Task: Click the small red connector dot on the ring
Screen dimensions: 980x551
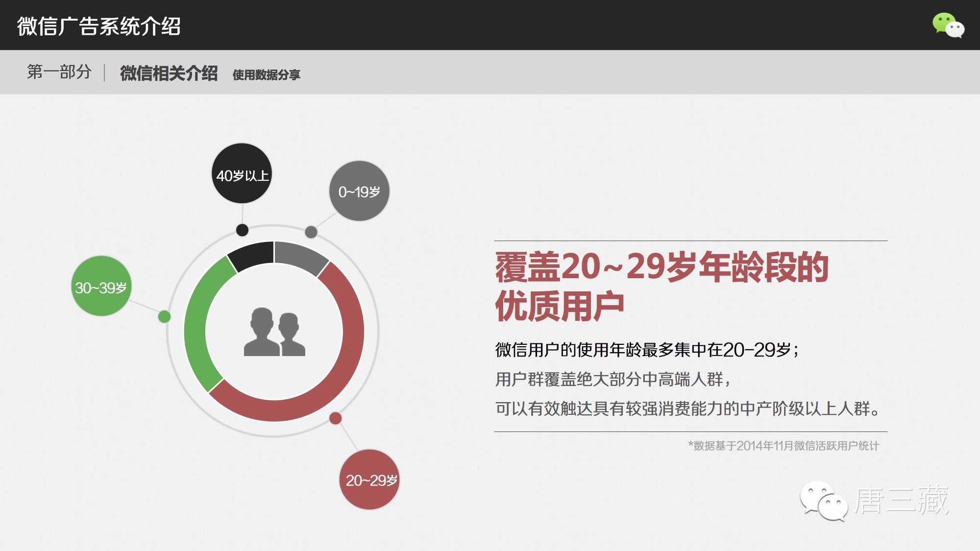Action: pos(335,418)
